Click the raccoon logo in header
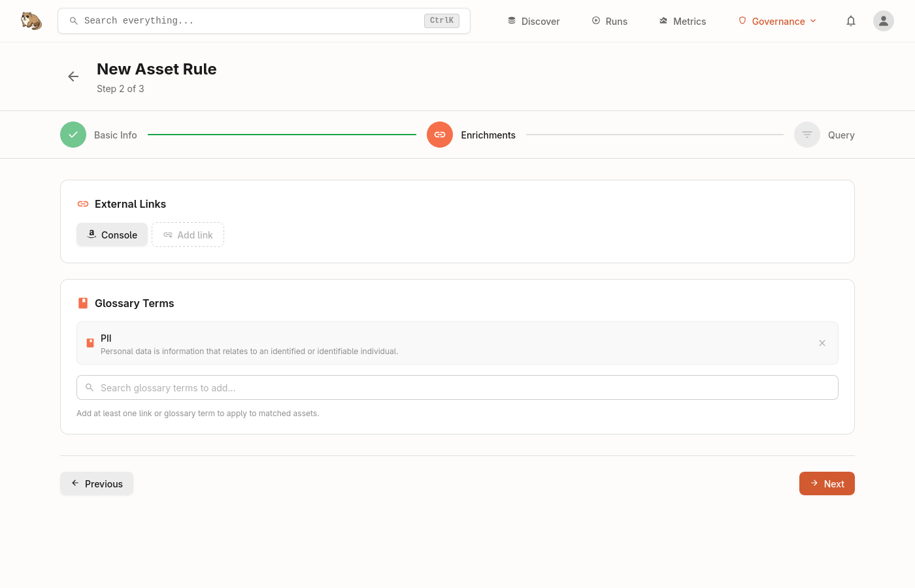Viewport: 915px width, 588px height. click(31, 21)
